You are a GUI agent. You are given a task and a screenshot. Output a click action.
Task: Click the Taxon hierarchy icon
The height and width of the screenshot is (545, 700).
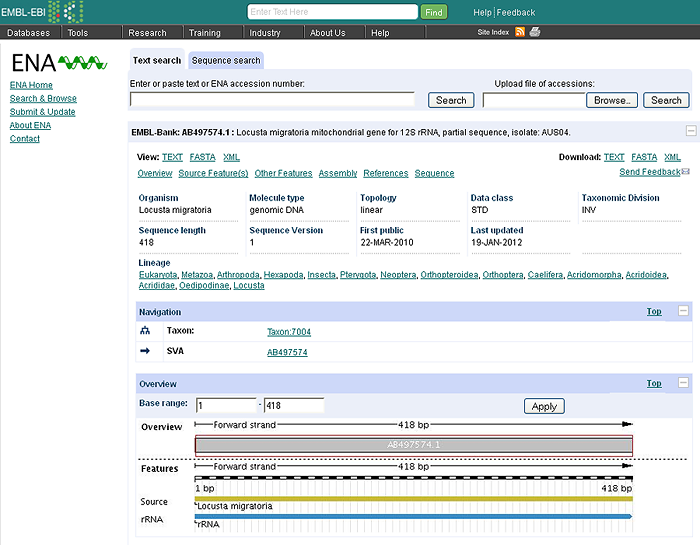[x=145, y=330]
